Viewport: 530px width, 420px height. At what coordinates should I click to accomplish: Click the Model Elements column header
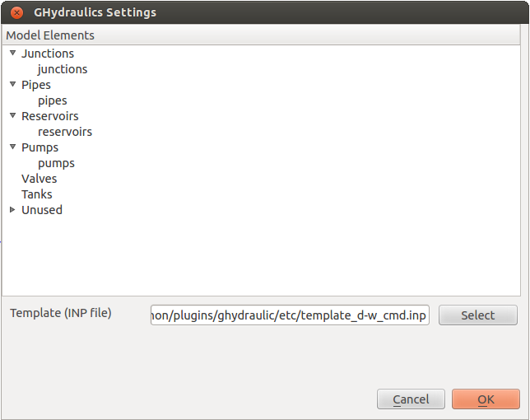tap(261, 35)
